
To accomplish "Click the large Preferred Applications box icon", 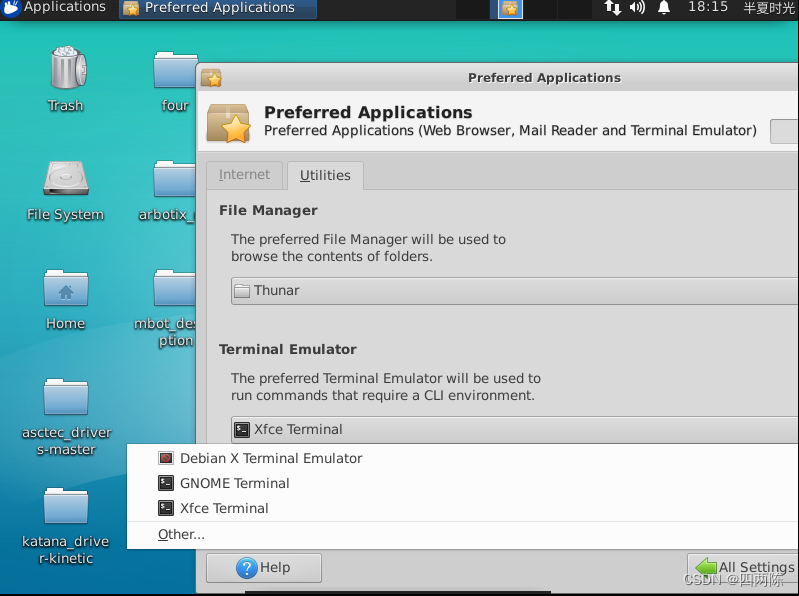I will [228, 122].
